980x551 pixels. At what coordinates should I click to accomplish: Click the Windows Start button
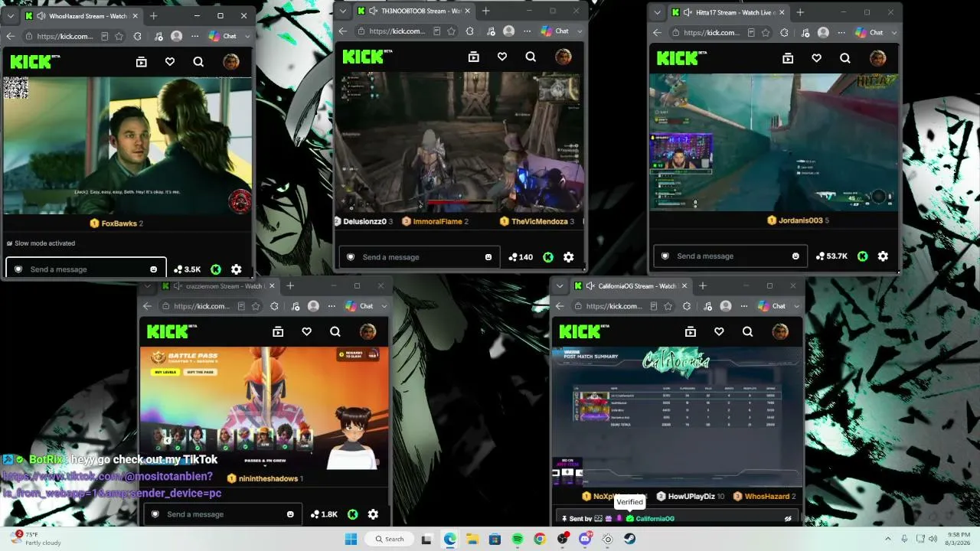[351, 539]
